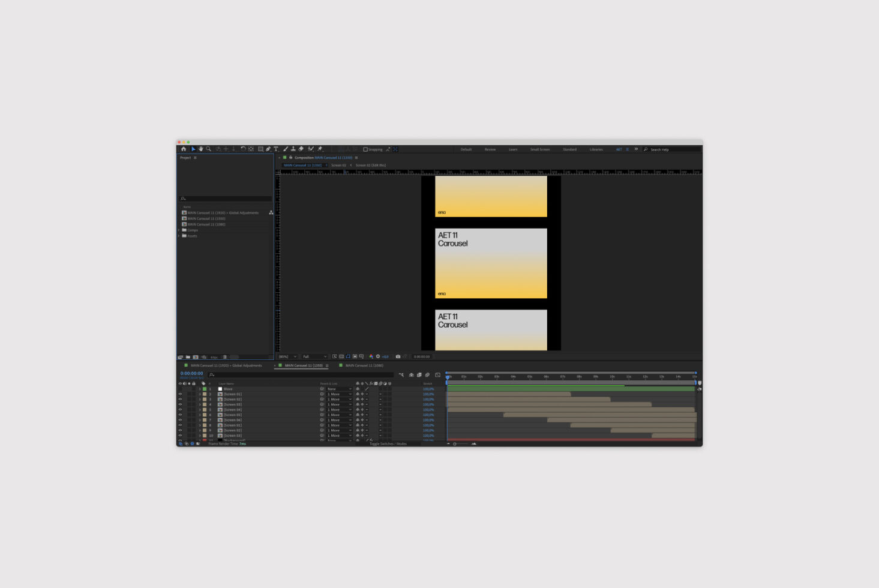Select the Puppet Pin tool
This screenshot has height=588, width=879.
tap(320, 149)
